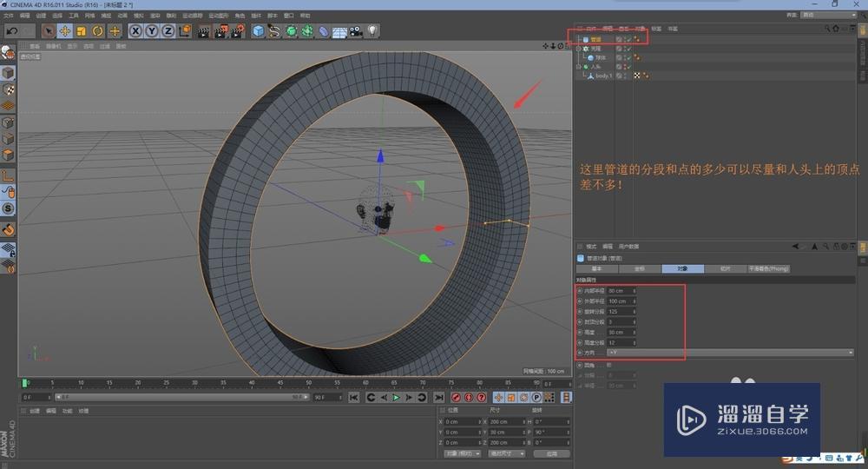Toggle enable checkmark on 管道 object
Screen dimensions: 868x469
[x=628, y=39]
